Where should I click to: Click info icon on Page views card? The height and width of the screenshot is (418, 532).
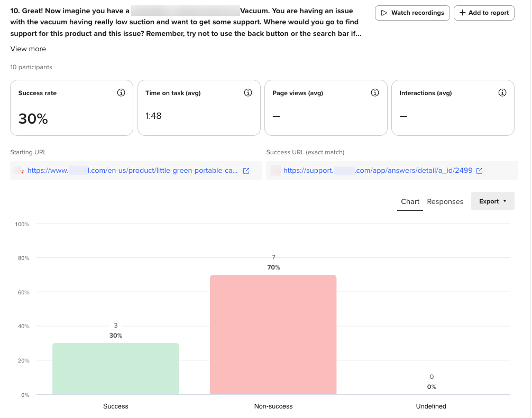pyautogui.click(x=375, y=93)
